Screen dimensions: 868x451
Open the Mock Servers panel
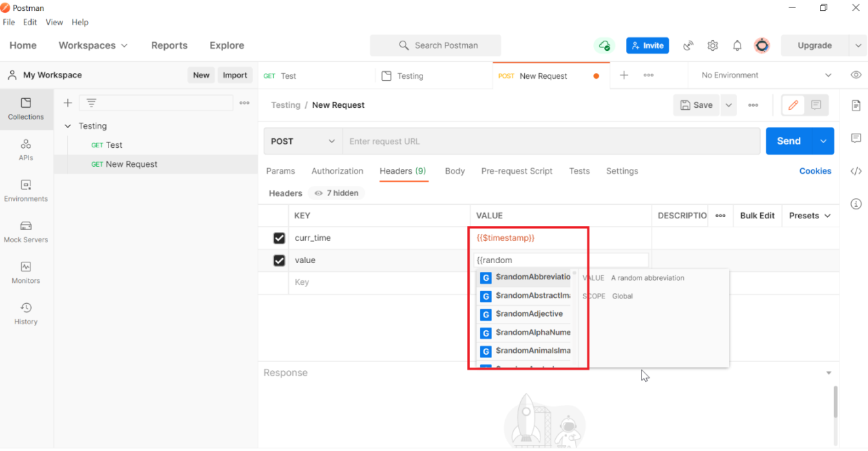click(x=26, y=231)
